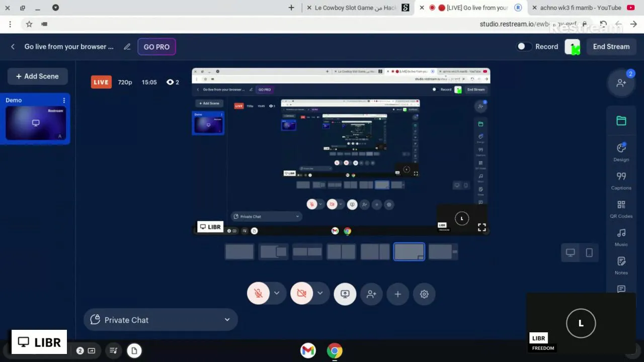Expand the Private Chat panel
The image size is (644, 362).
coord(160,320)
